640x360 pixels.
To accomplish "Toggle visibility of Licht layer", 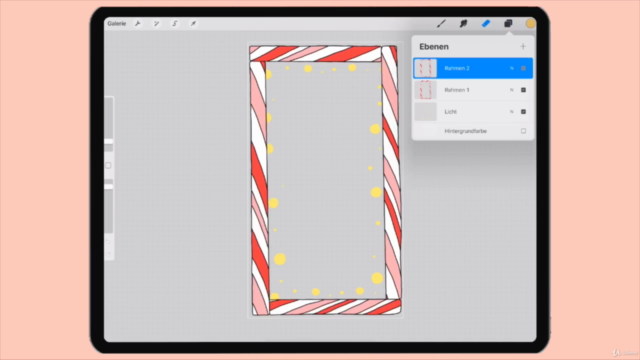I will point(523,111).
